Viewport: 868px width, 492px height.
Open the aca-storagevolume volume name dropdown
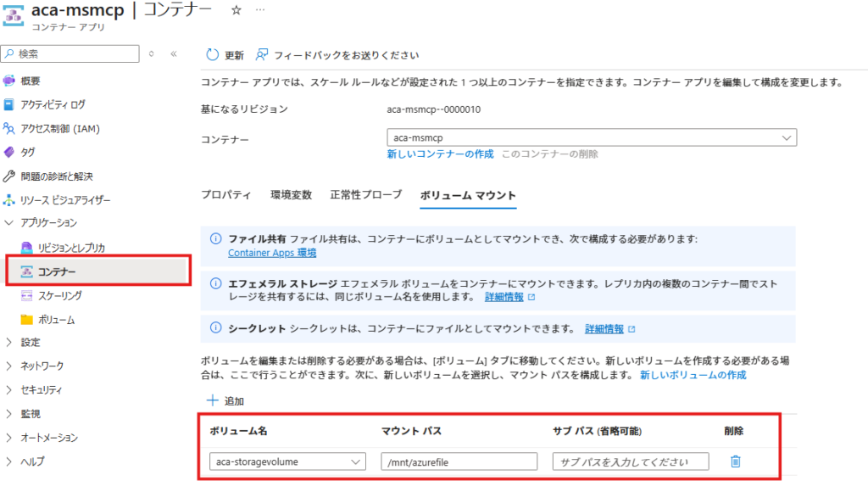[287, 461]
